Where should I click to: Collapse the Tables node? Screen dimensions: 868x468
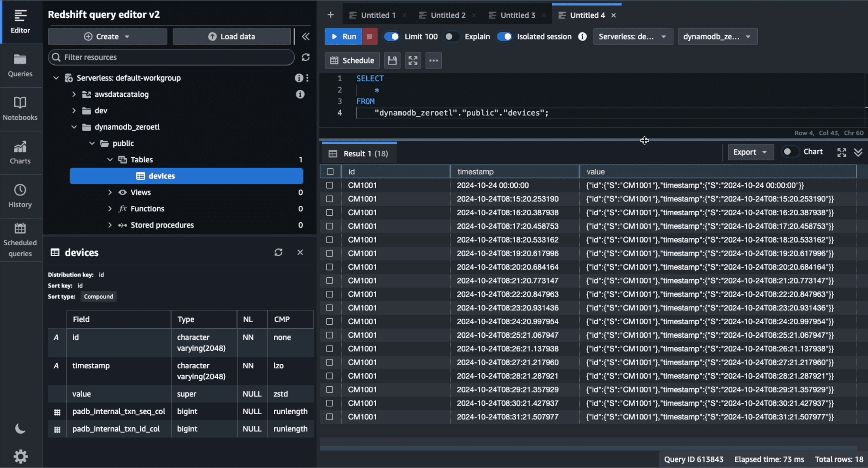tap(110, 160)
